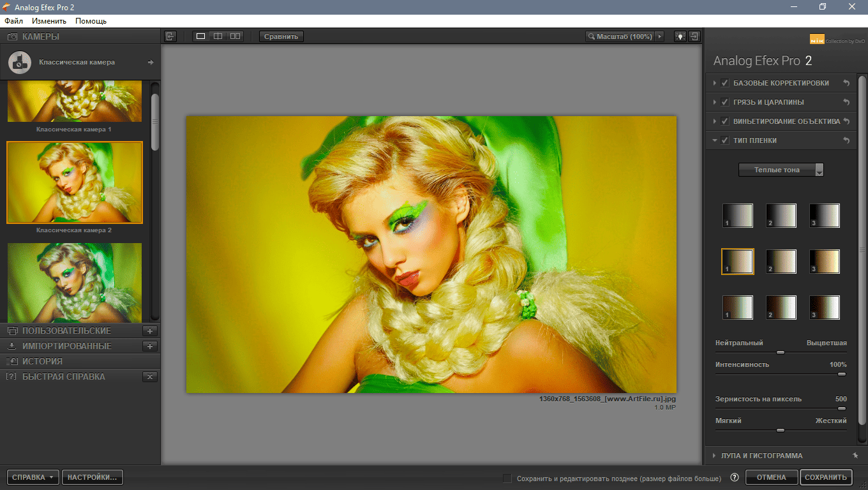Image resolution: width=868 pixels, height=490 pixels.
Task: Toggle the Базовые корректировки checkbox
Action: click(x=725, y=83)
